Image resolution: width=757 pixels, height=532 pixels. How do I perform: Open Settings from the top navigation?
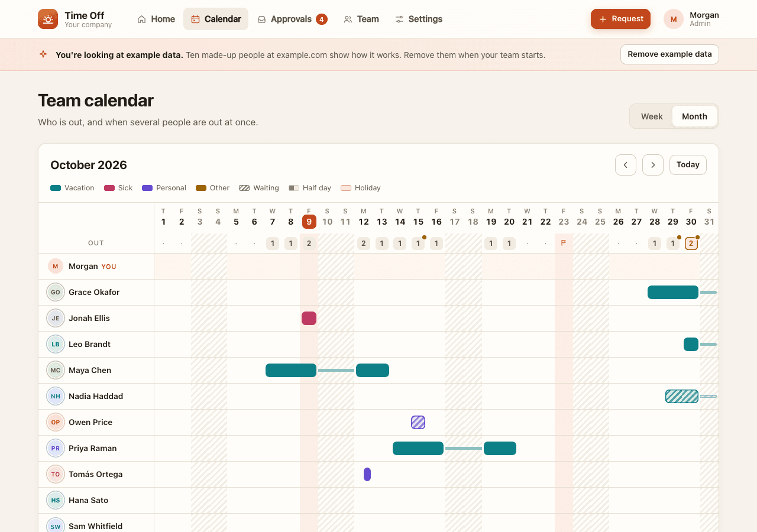click(x=419, y=19)
